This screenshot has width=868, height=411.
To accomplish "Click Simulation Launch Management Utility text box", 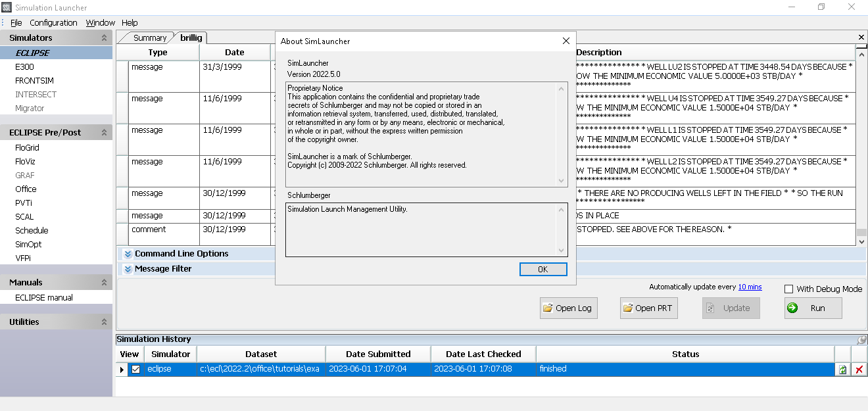I will pos(426,229).
